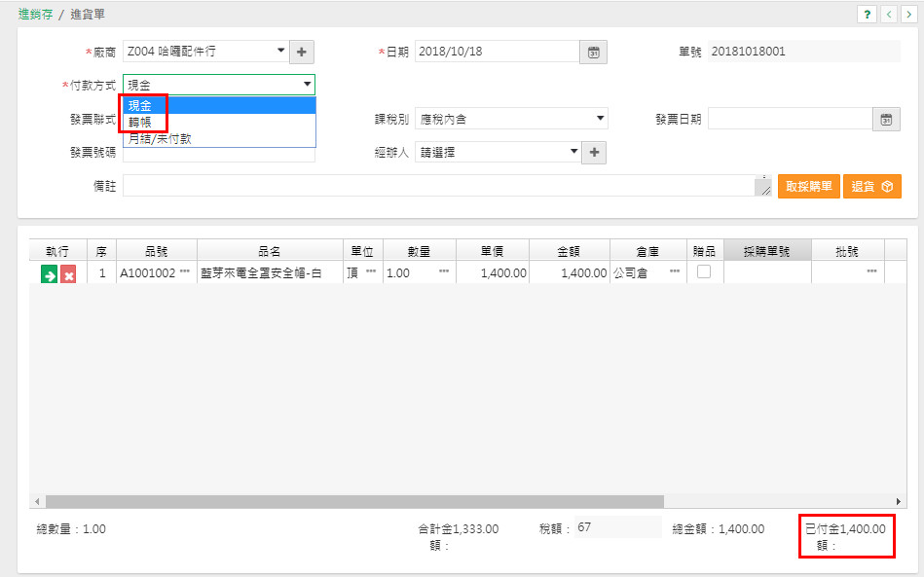Open the help question mark icon
This screenshot has height=577, width=924.
pyautogui.click(x=867, y=15)
